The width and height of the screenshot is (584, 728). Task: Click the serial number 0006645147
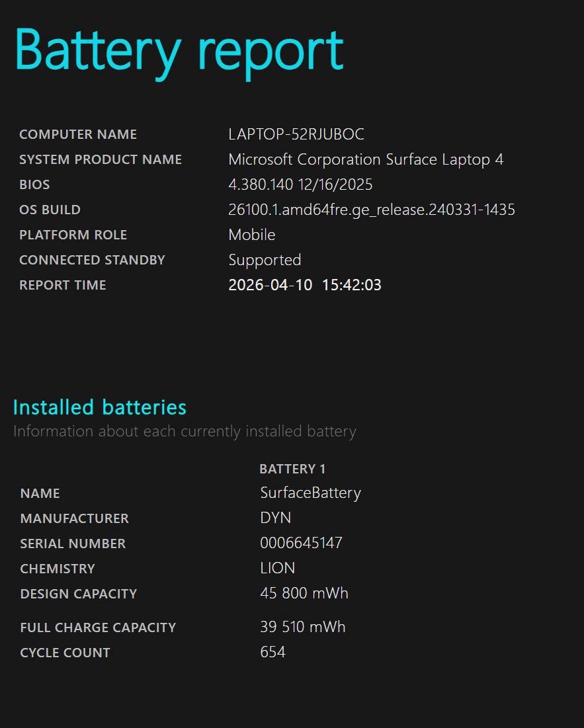coord(301,543)
